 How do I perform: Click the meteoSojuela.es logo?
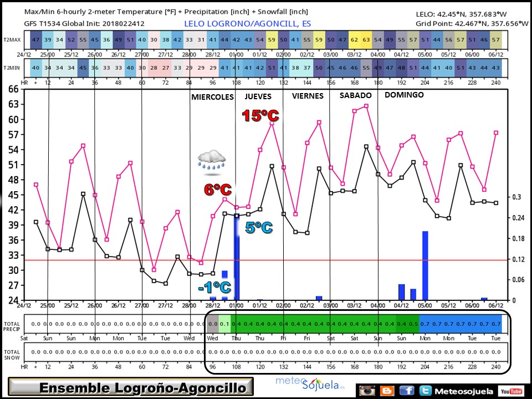tap(310, 383)
